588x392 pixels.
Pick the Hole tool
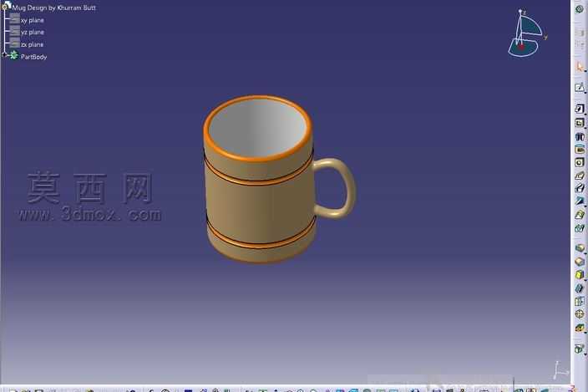coord(580,162)
